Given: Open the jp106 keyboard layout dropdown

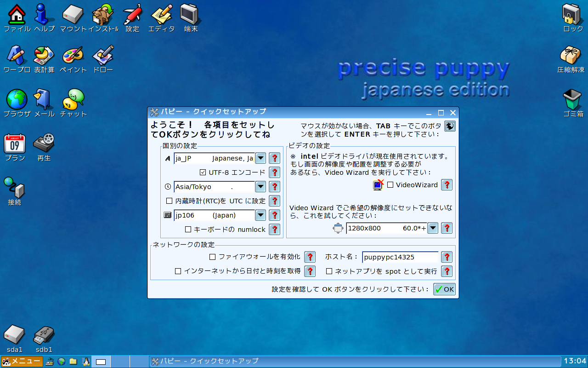Looking at the screenshot, I should pyautogui.click(x=260, y=215).
